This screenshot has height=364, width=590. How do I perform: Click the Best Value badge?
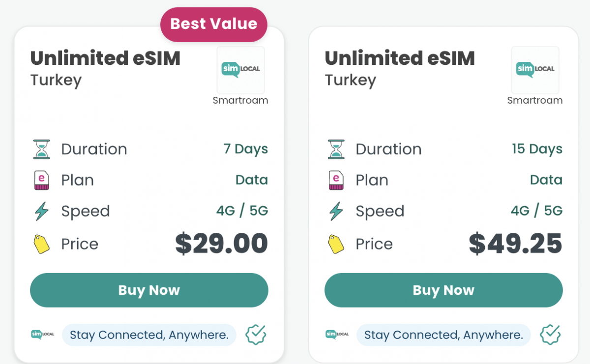[x=214, y=24]
